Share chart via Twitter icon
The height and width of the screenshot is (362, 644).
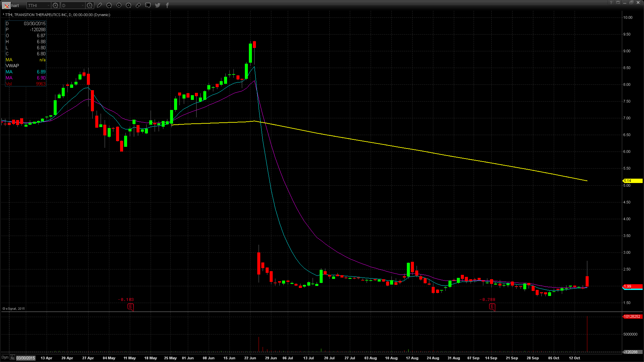coord(158,5)
